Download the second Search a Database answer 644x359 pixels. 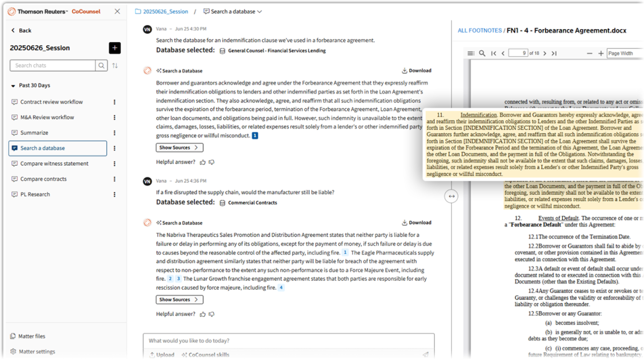coord(417,223)
